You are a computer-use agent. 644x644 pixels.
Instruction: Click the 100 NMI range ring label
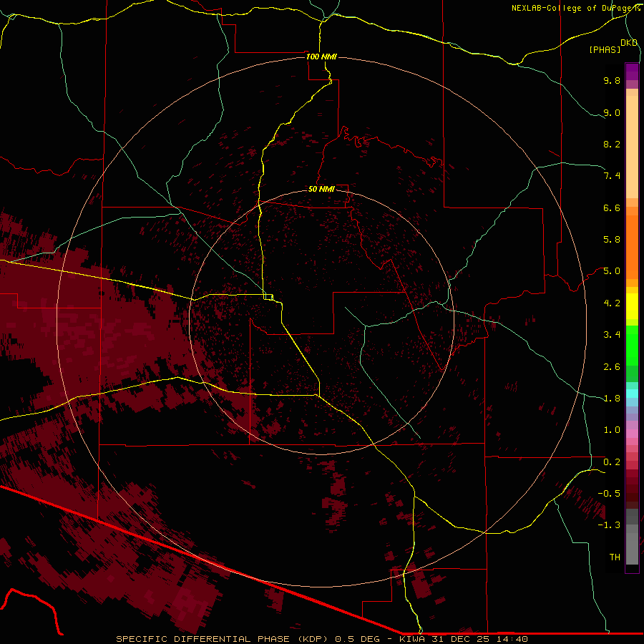[x=321, y=57]
